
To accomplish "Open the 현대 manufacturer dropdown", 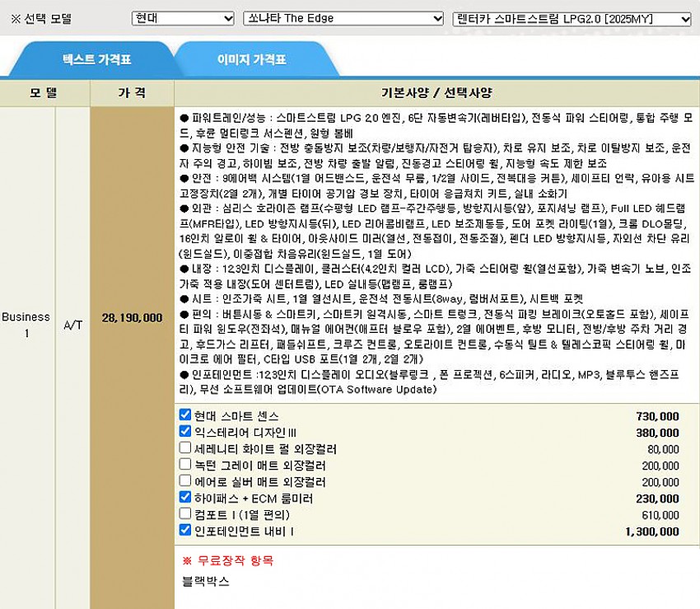I will 183,18.
